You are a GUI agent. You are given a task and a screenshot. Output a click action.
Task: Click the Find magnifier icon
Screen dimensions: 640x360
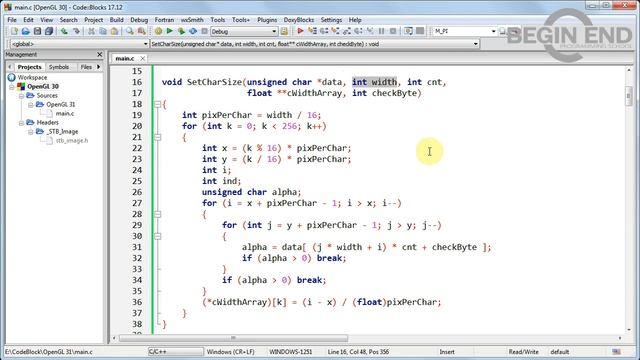coord(130,31)
